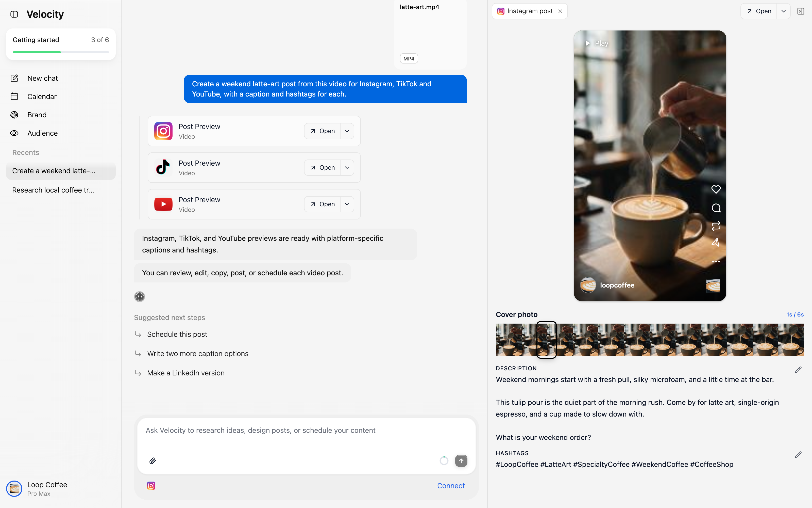Open the Instagram Post Preview
812x508 pixels.
[x=322, y=131]
